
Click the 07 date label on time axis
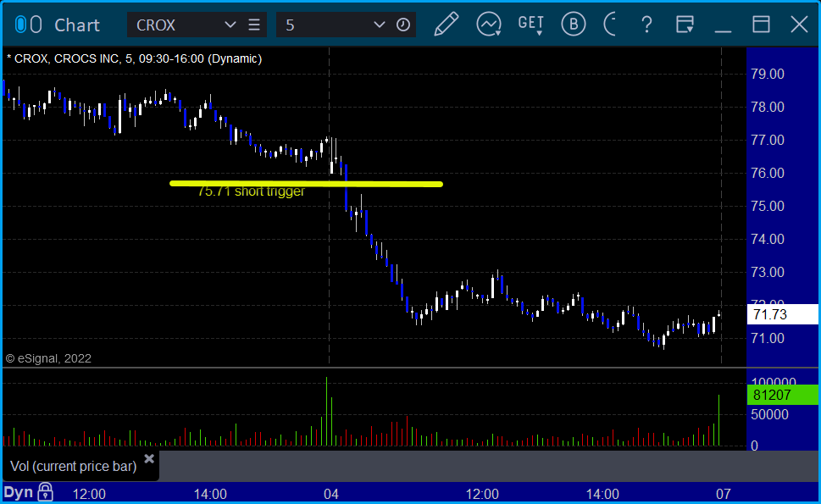point(723,494)
